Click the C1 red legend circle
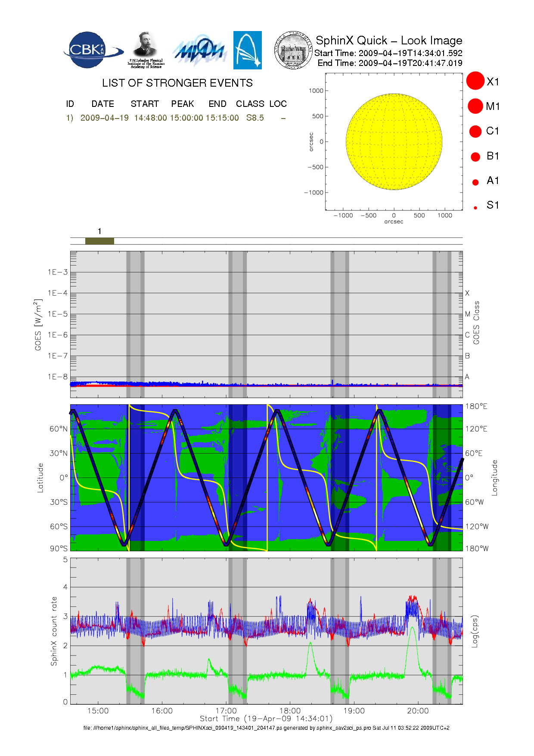 [x=475, y=131]
